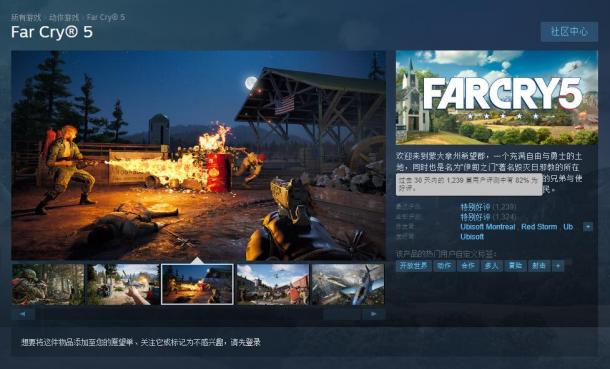This screenshot has width=610, height=369.
Task: Expand the developer list plus button
Action: coord(588,227)
